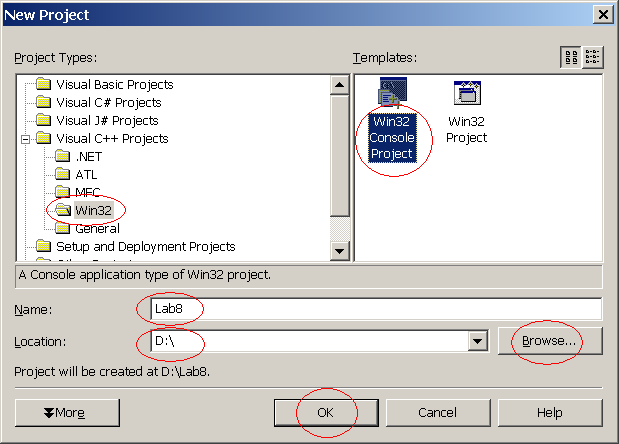Viewport: 619px width, 444px height.
Task: Switch templates to large icons view
Action: 571,57
